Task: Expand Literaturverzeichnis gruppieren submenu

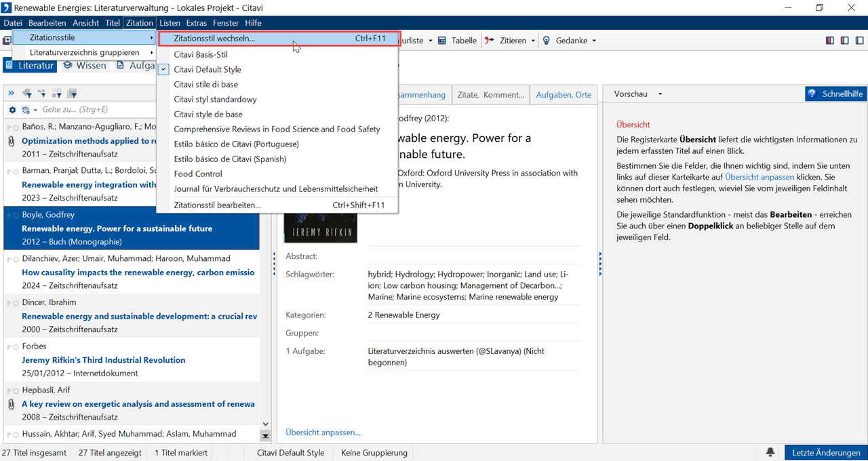Action: (x=85, y=52)
